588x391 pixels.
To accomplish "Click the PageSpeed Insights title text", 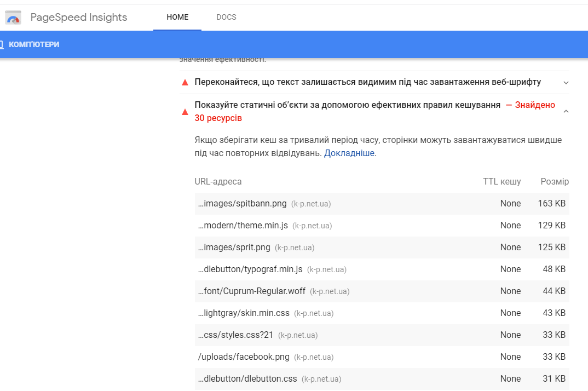I will coord(79,17).
